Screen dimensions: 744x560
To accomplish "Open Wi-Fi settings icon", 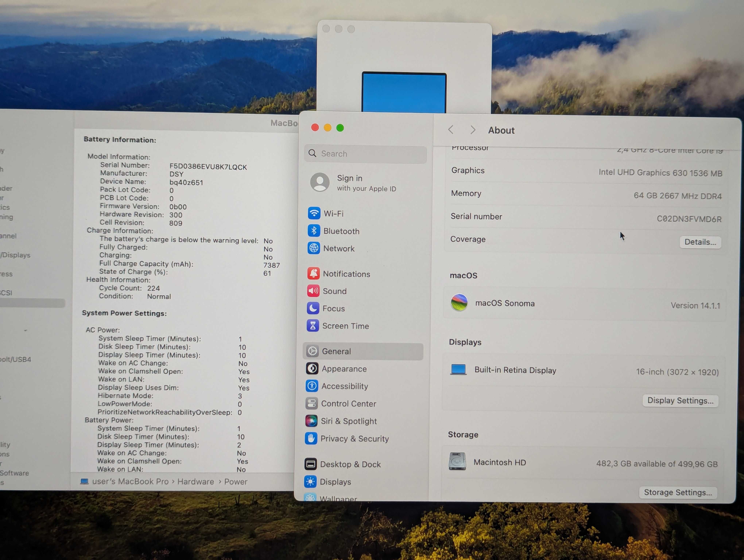I will [x=314, y=213].
